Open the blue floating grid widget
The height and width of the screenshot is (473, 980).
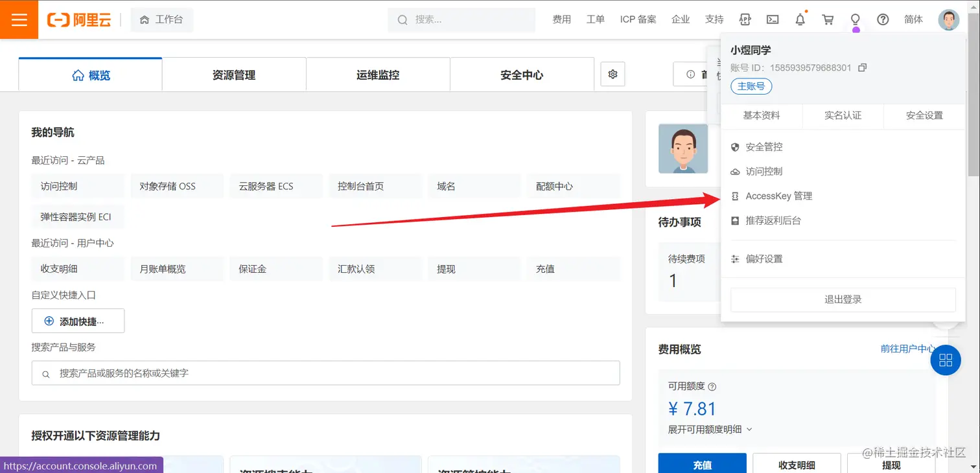(946, 360)
